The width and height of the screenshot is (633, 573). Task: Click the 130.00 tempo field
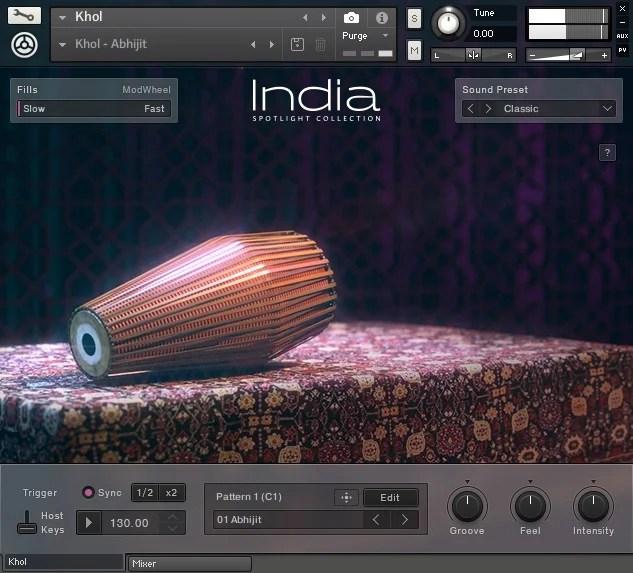129,523
